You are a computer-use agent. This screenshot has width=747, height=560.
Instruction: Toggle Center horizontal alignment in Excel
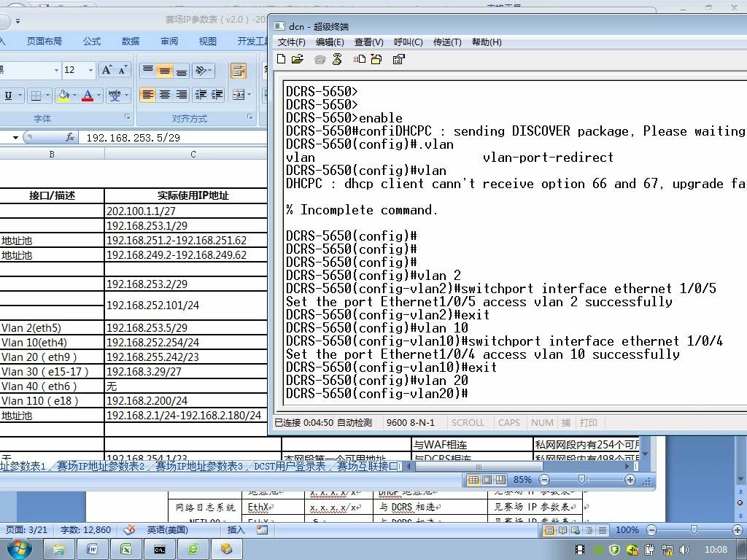165,94
